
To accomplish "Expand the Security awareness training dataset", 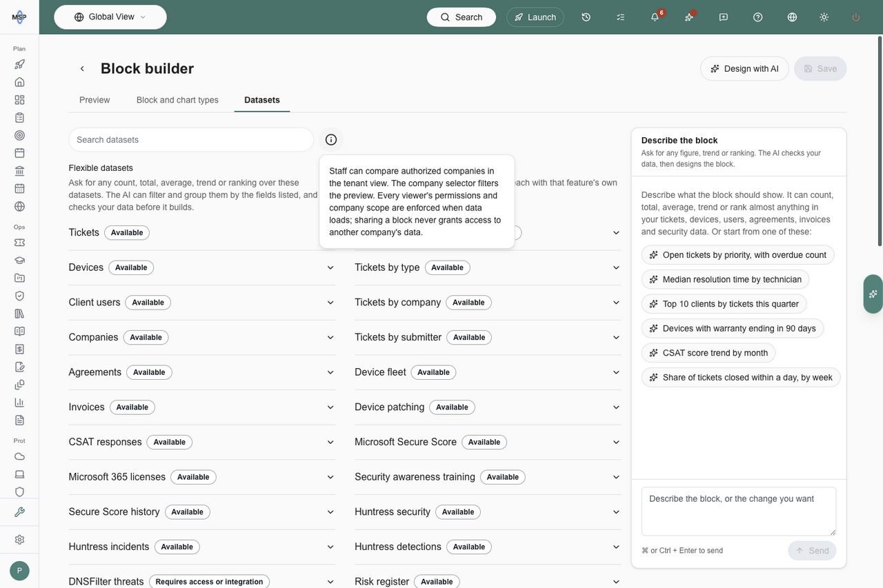I will (x=488, y=477).
